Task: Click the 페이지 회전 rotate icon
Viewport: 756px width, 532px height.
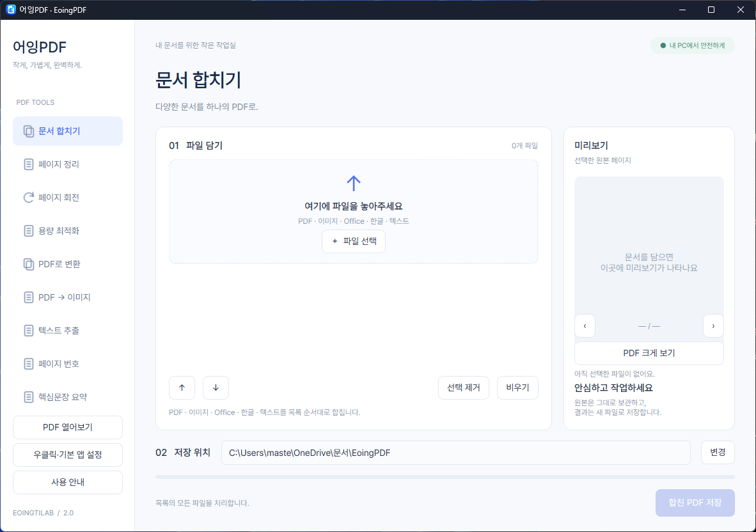Action: tap(28, 198)
